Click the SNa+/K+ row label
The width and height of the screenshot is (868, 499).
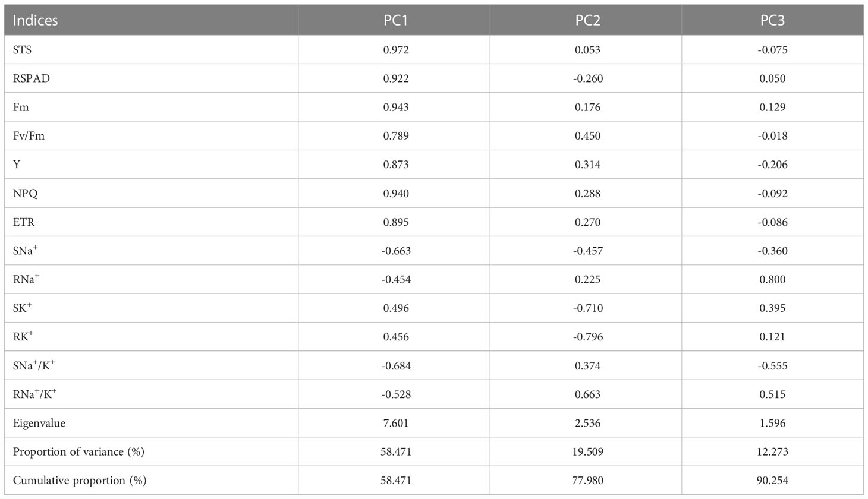34,366
